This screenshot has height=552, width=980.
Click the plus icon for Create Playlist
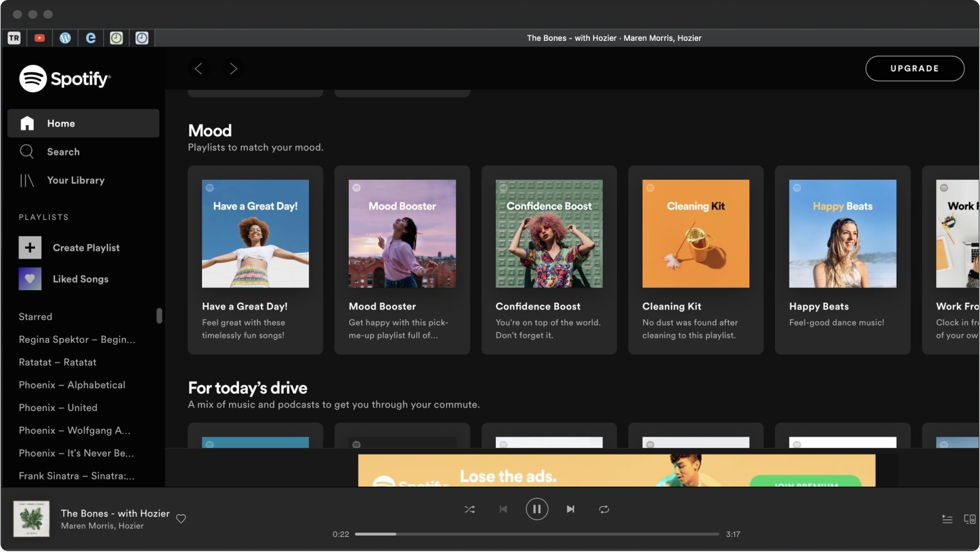pos(30,248)
